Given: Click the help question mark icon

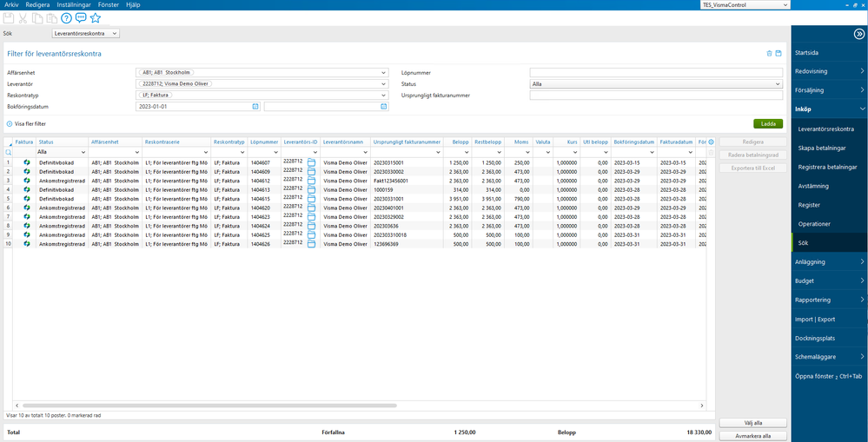Looking at the screenshot, I should coord(67,17).
